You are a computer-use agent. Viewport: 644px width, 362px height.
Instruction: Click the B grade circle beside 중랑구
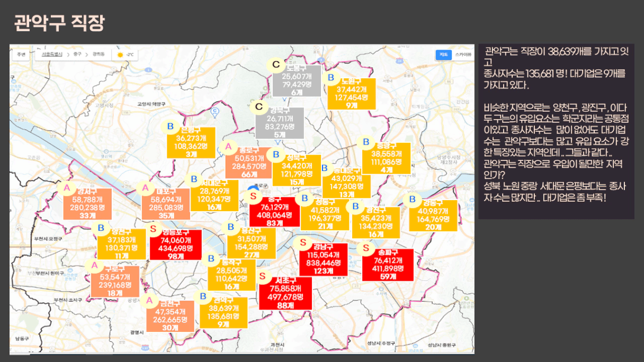point(365,142)
